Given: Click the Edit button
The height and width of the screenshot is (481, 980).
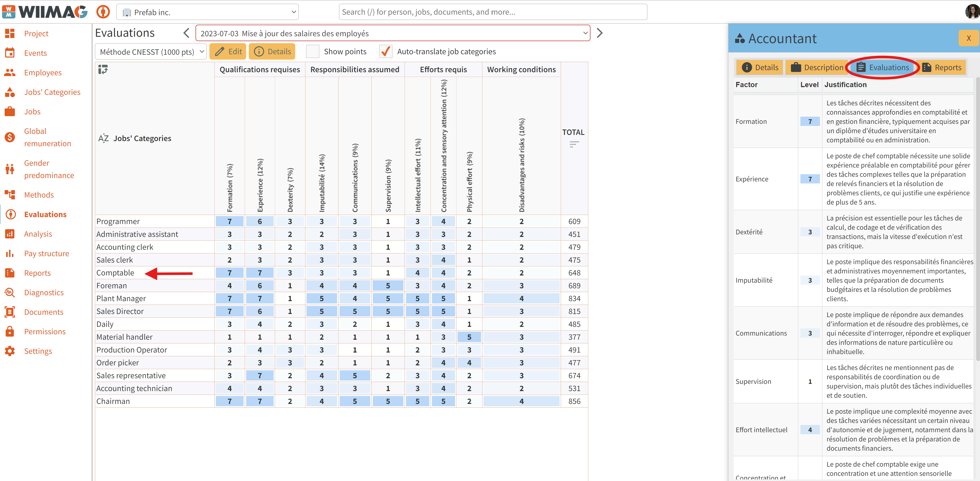Looking at the screenshot, I should click(228, 51).
